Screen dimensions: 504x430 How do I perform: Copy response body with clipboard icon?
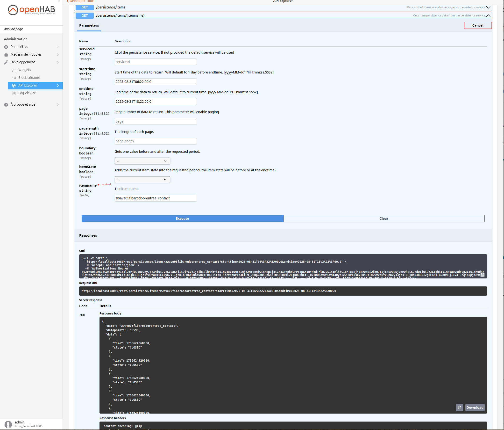(459, 408)
